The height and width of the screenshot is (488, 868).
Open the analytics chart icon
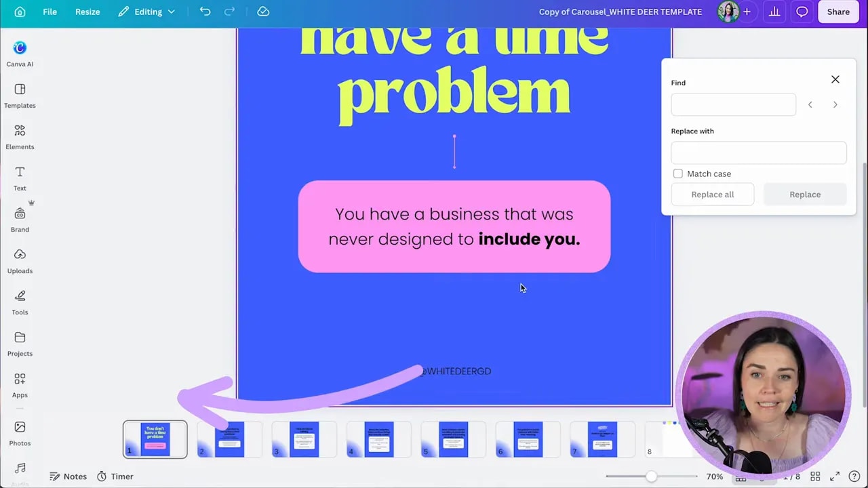pos(774,12)
